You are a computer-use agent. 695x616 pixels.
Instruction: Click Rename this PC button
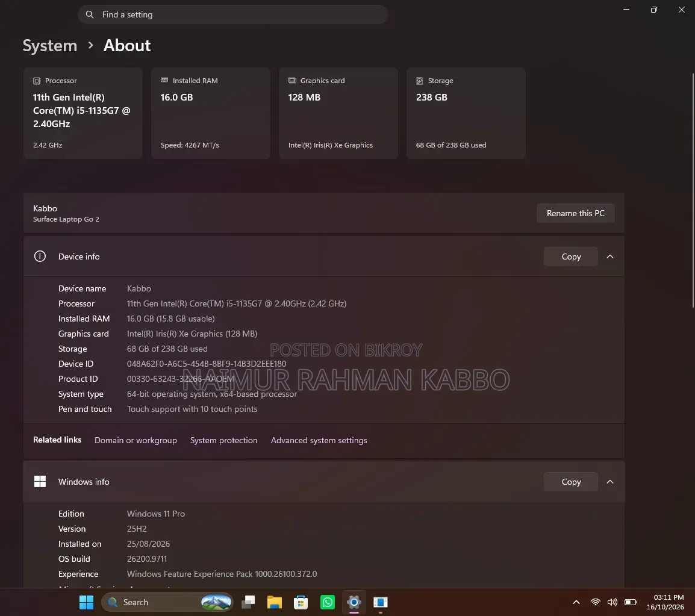pyautogui.click(x=575, y=213)
